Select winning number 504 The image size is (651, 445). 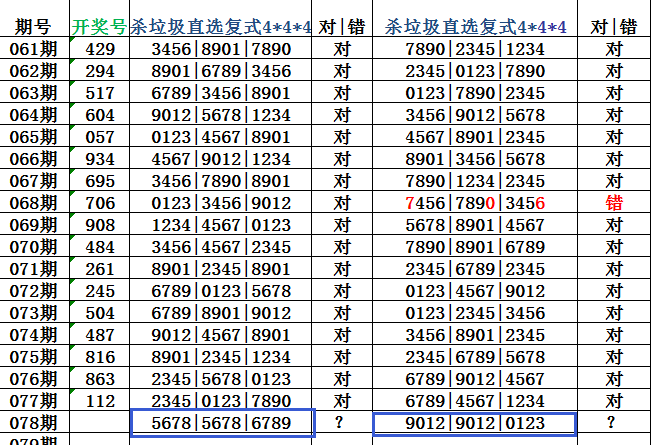100,312
